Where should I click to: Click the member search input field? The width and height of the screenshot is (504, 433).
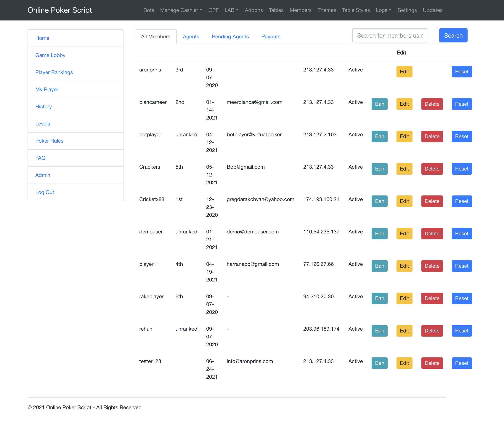(x=390, y=36)
